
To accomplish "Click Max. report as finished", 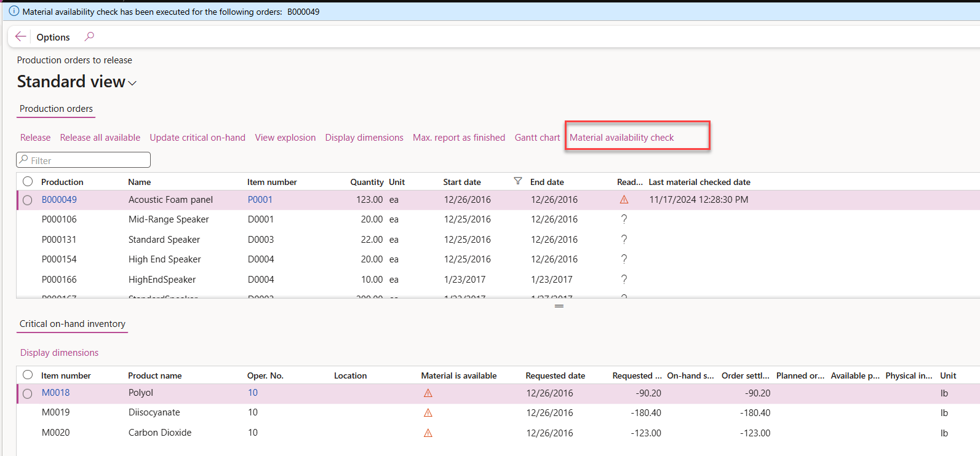I will [459, 138].
